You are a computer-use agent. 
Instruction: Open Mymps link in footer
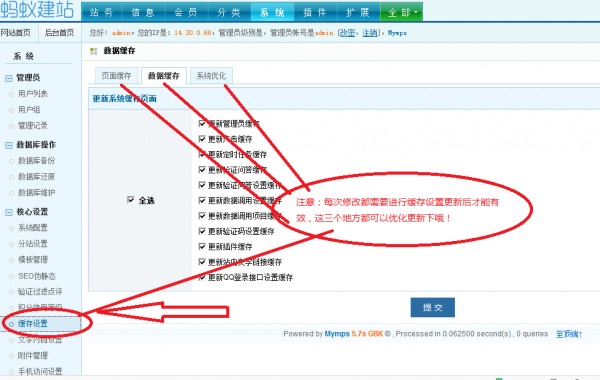(x=337, y=334)
